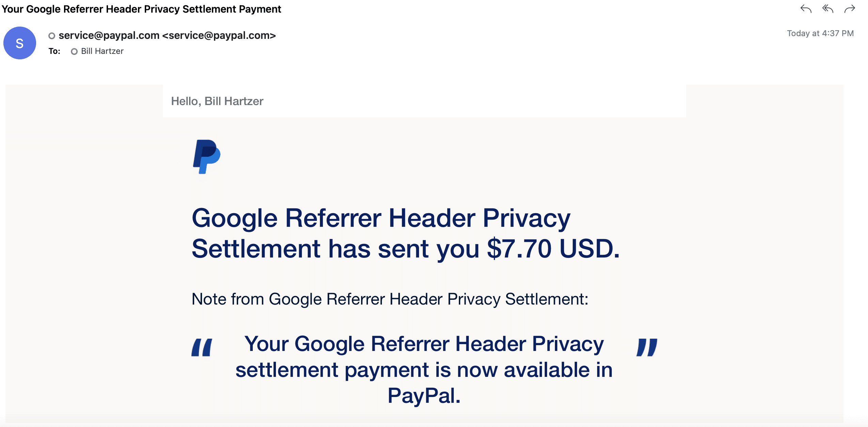Click the status circle beside Bill Hartzer recipient
This screenshot has height=427, width=868.
(x=74, y=51)
